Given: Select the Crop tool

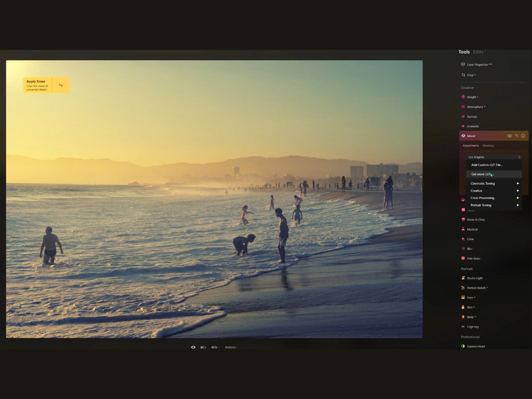Looking at the screenshot, I should pos(468,75).
